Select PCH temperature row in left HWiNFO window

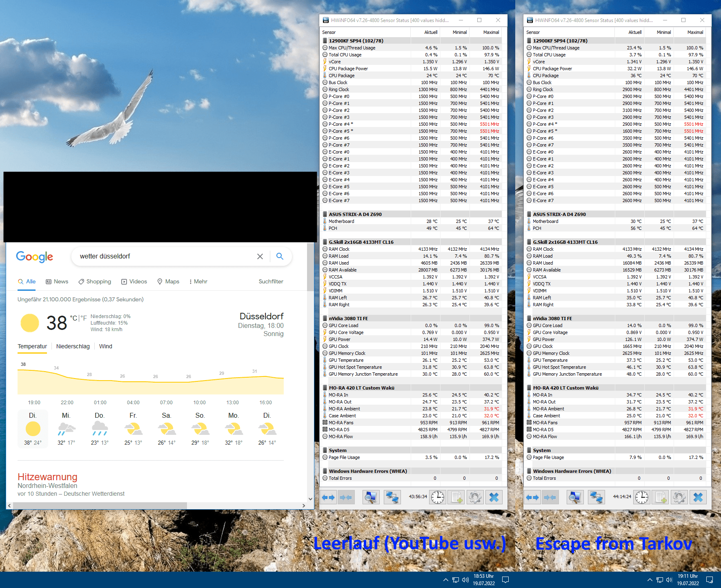[x=412, y=228]
